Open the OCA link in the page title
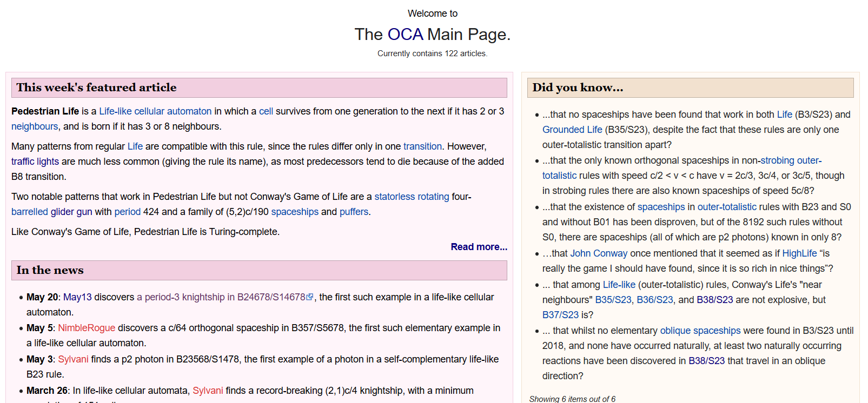The image size is (868, 403). (405, 34)
